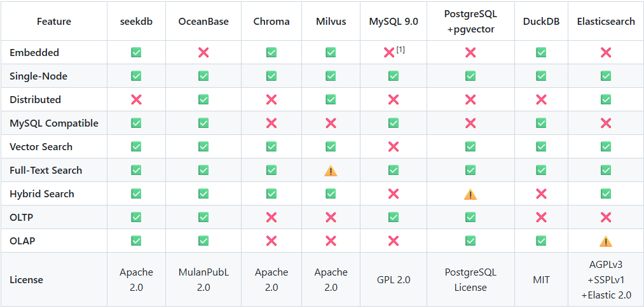
Task: Click the Hybrid Search row label
Action: click(x=42, y=194)
